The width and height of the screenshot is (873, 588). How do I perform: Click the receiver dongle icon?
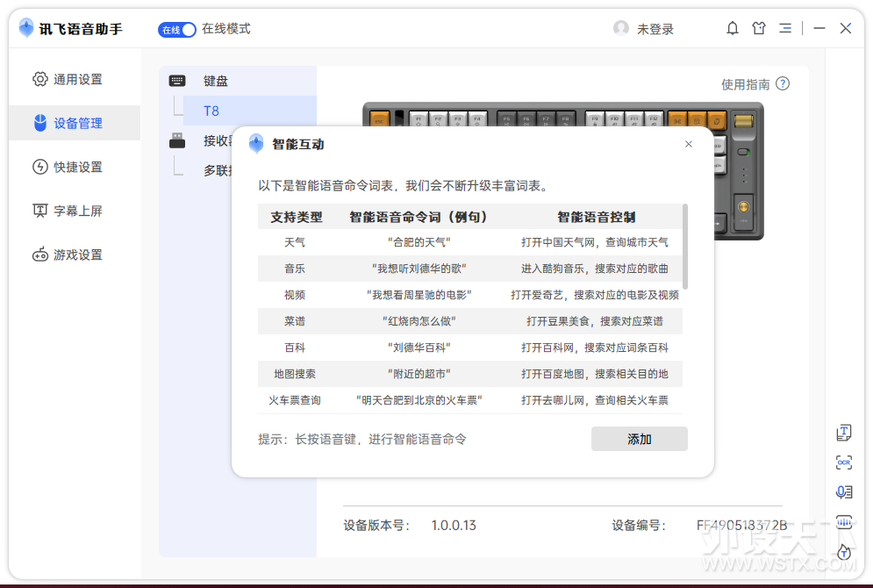tap(177, 140)
